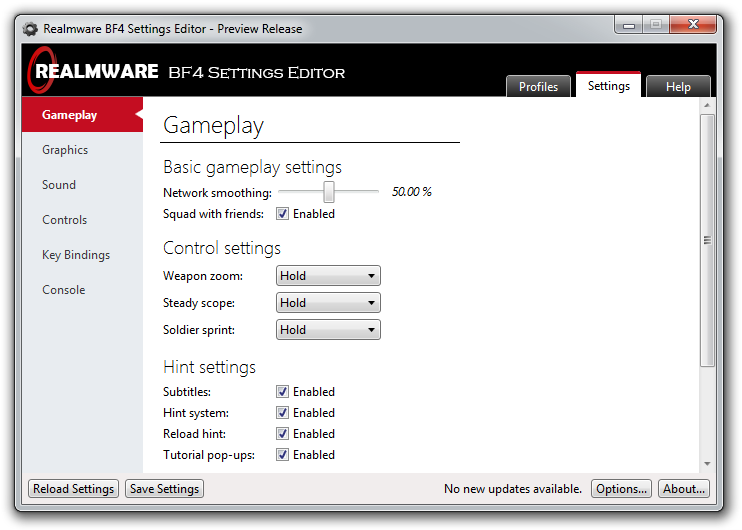
Task: Open the Weapon zoom dropdown
Action: [x=328, y=275]
